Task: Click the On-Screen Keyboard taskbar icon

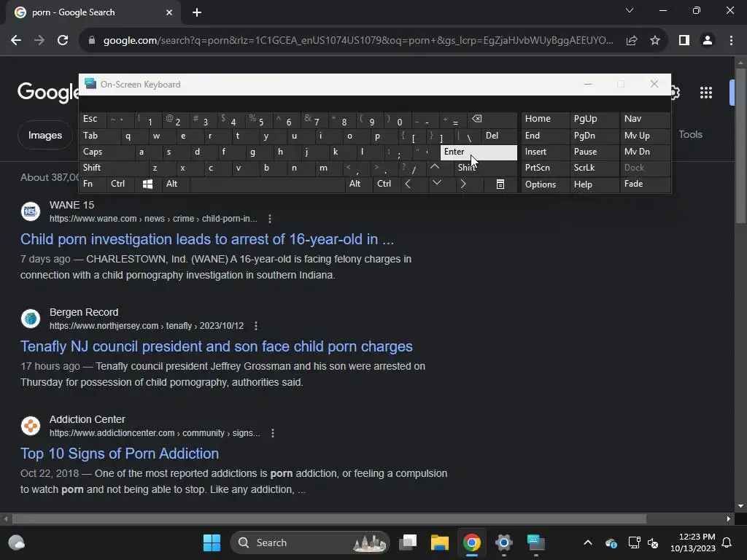Action: tap(536, 542)
